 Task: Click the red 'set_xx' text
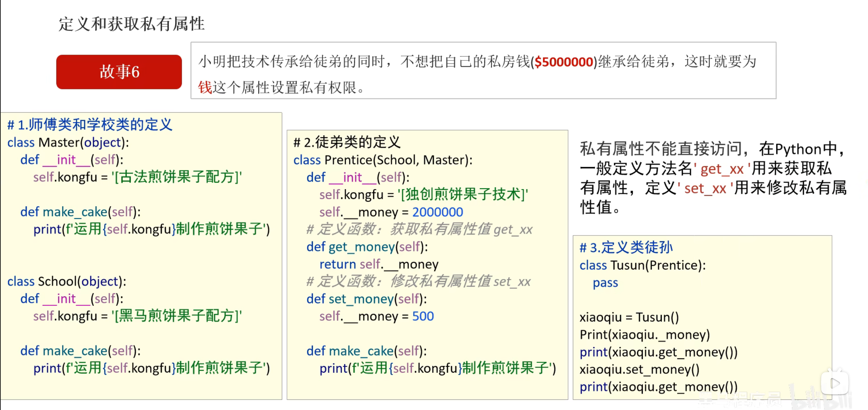click(705, 188)
